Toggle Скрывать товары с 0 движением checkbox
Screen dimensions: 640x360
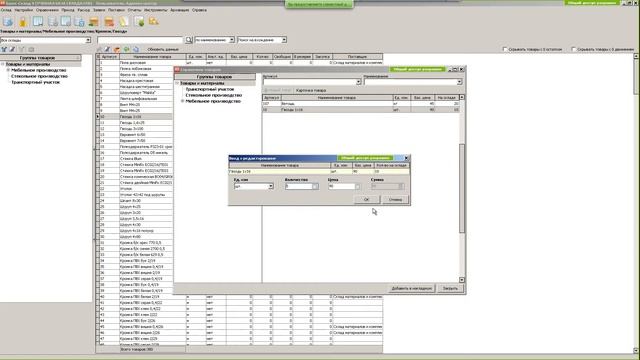(x=573, y=49)
